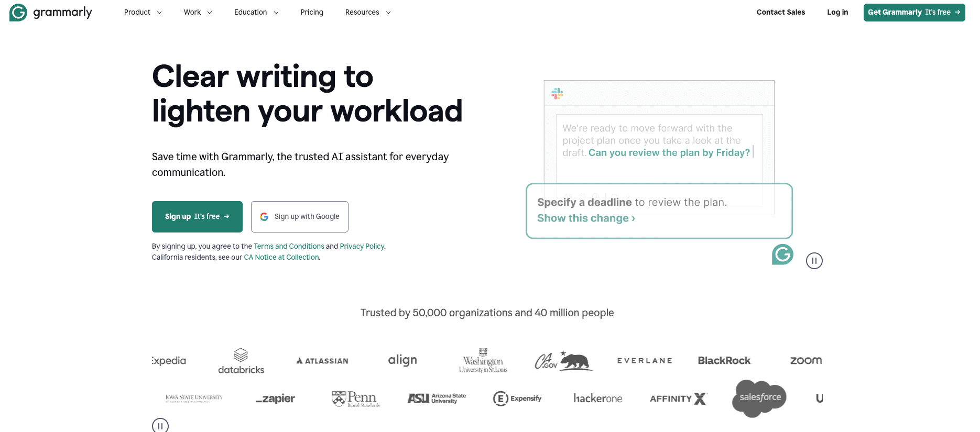Choose Sign up with Google
The image size is (980, 432).
(300, 216)
